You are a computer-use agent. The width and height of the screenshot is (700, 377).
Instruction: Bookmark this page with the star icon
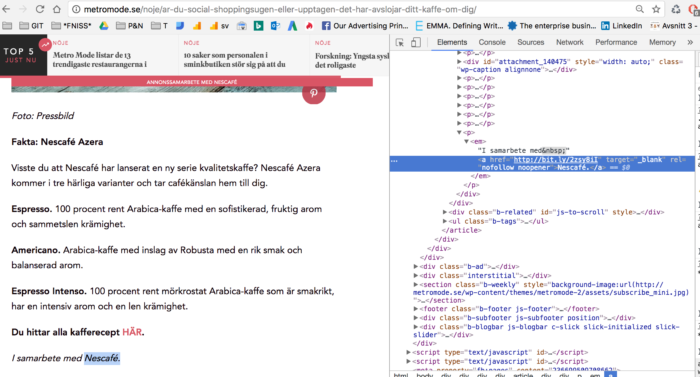[656, 9]
